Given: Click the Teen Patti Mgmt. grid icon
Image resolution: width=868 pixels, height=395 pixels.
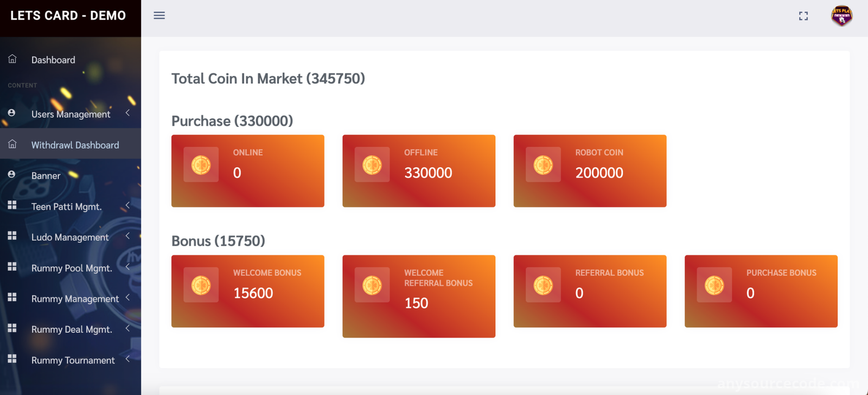Looking at the screenshot, I should 12,205.
